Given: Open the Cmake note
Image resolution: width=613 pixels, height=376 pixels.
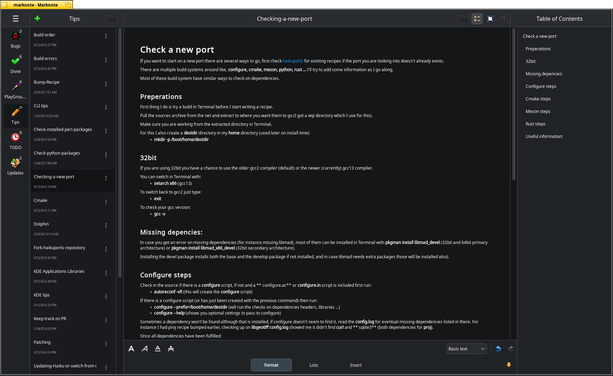Looking at the screenshot, I should [72, 205].
